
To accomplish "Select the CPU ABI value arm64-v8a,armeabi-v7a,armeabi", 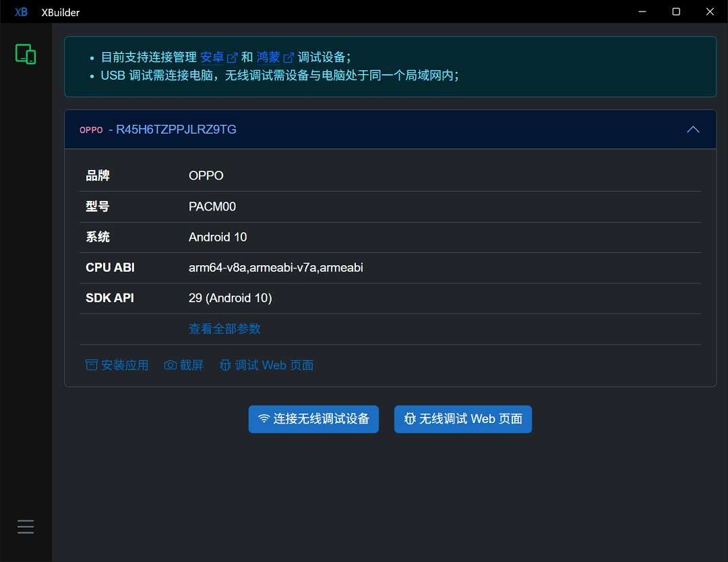I will pyautogui.click(x=276, y=267).
